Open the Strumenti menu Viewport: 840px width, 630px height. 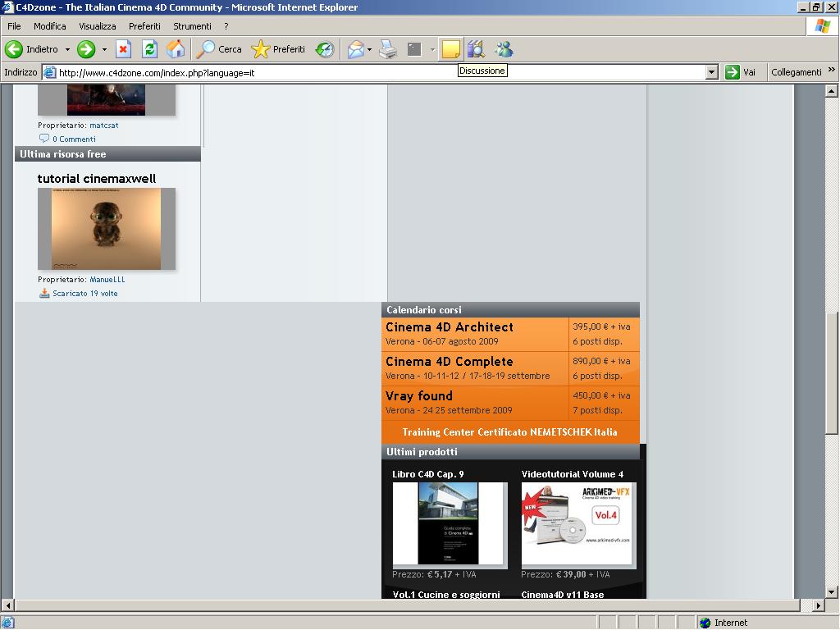tap(192, 26)
